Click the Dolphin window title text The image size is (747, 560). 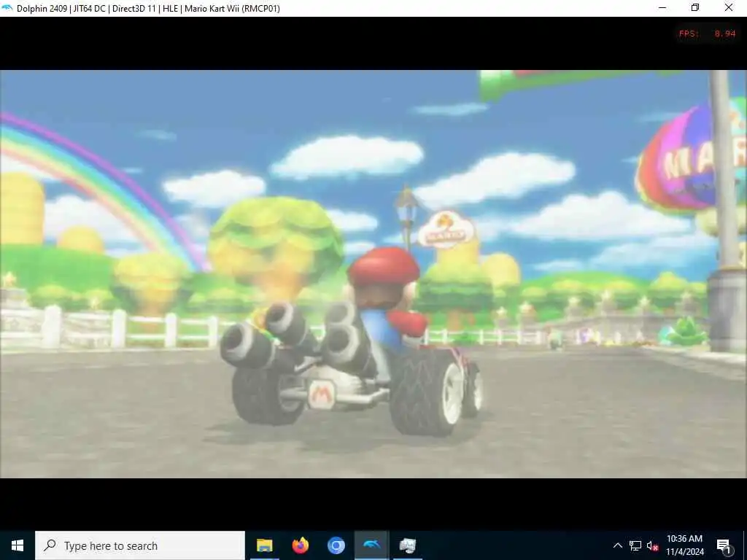[x=148, y=9]
